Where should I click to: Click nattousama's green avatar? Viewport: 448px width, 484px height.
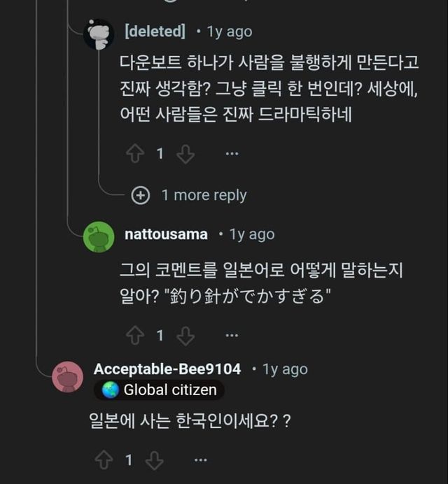point(99,236)
